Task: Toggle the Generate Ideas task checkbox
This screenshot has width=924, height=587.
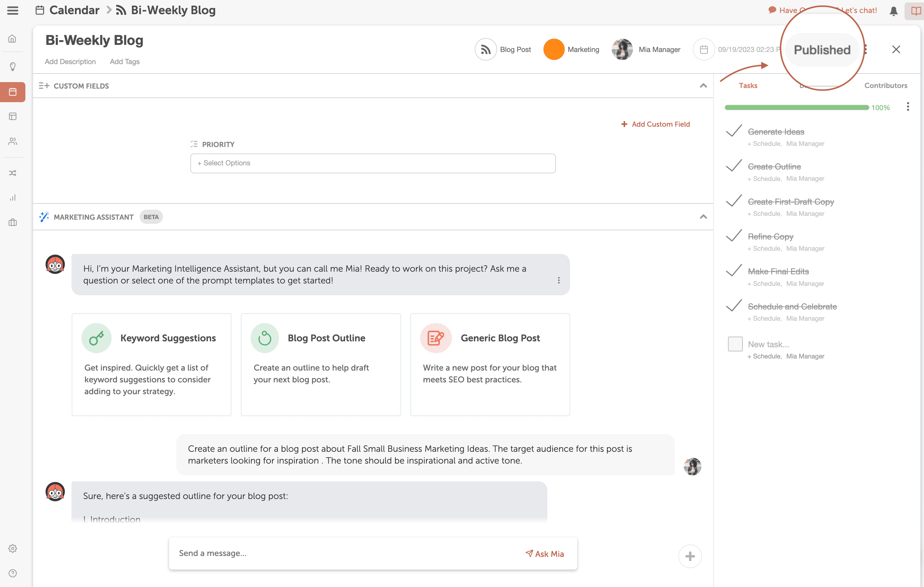Action: 734,131
